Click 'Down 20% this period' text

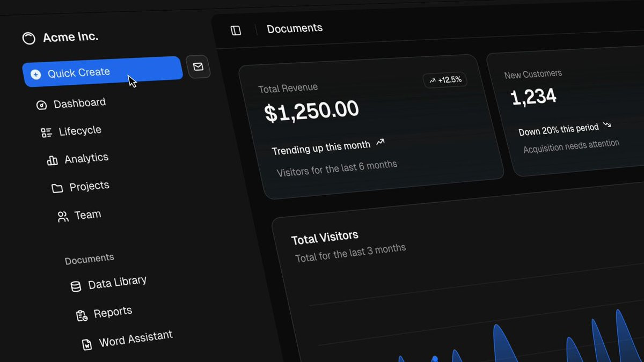[x=558, y=130]
